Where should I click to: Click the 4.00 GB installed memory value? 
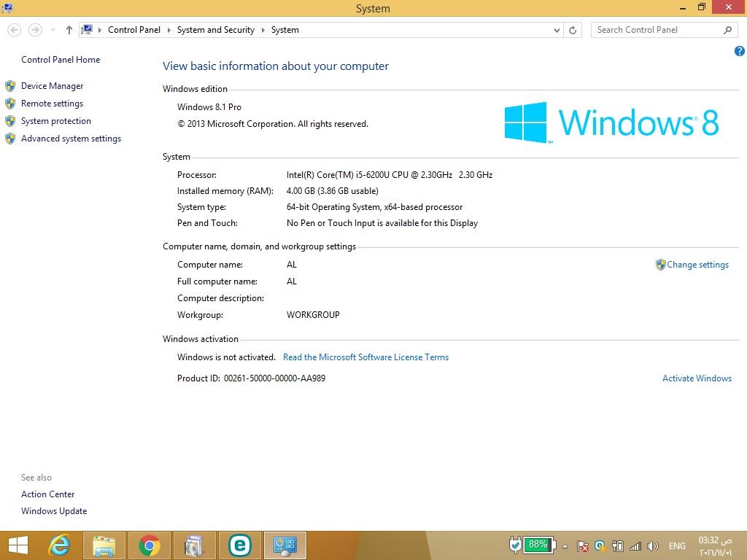point(333,191)
